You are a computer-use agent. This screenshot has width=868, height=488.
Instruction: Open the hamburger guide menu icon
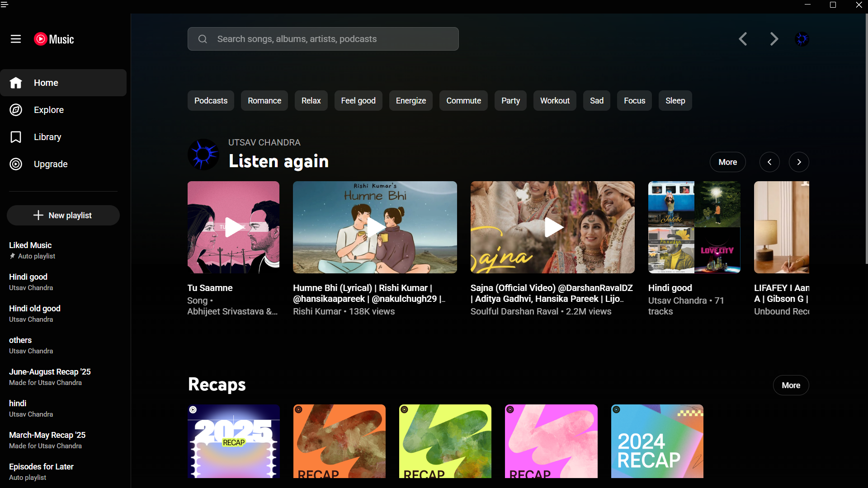[16, 39]
